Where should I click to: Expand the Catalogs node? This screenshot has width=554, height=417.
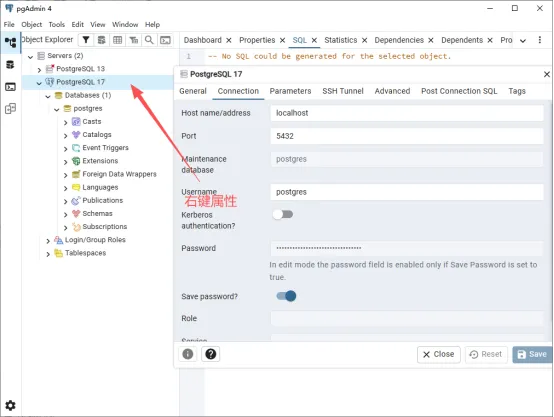65,136
